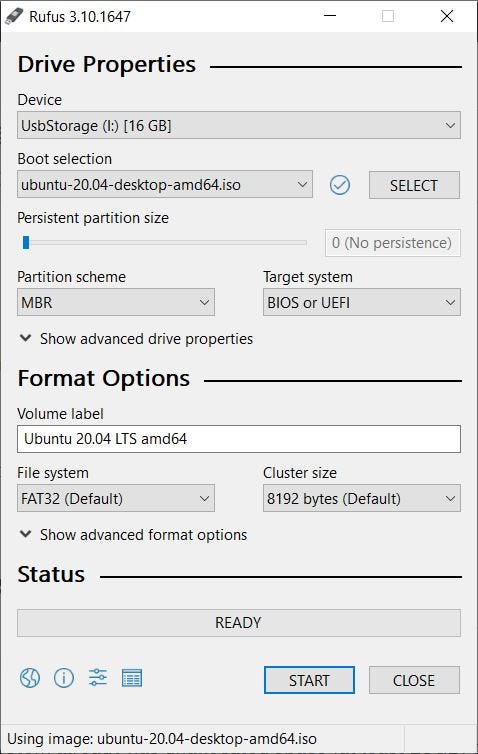
Task: Click the Volume label input field
Action: 239,439
